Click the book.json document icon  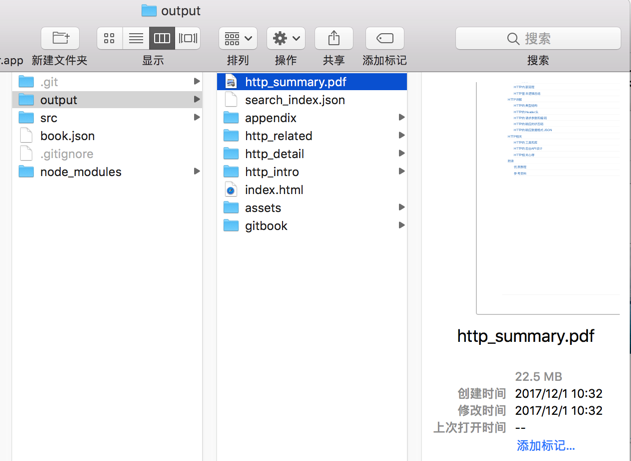point(27,136)
